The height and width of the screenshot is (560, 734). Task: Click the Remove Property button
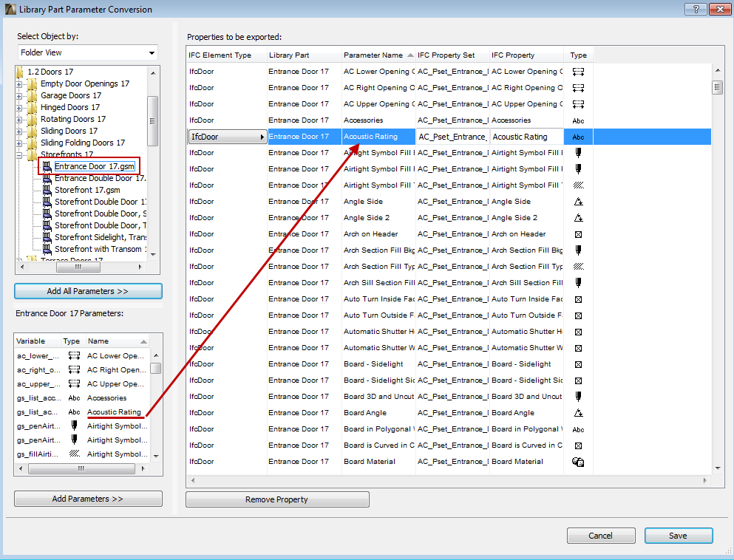coord(276,499)
